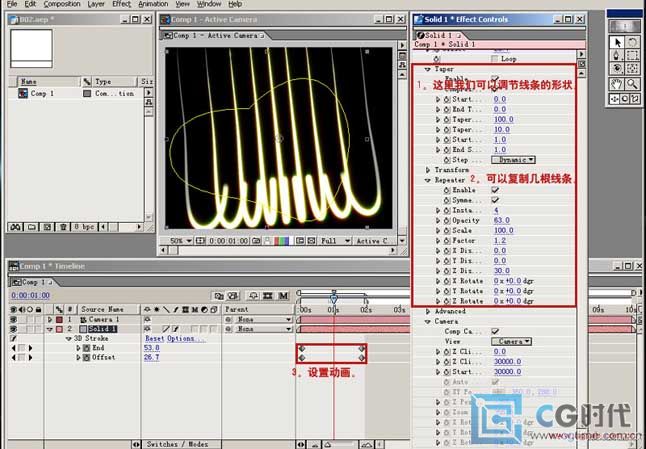This screenshot has height=449, width=646.
Task: Go to next keyframe of End property
Action: [30, 348]
